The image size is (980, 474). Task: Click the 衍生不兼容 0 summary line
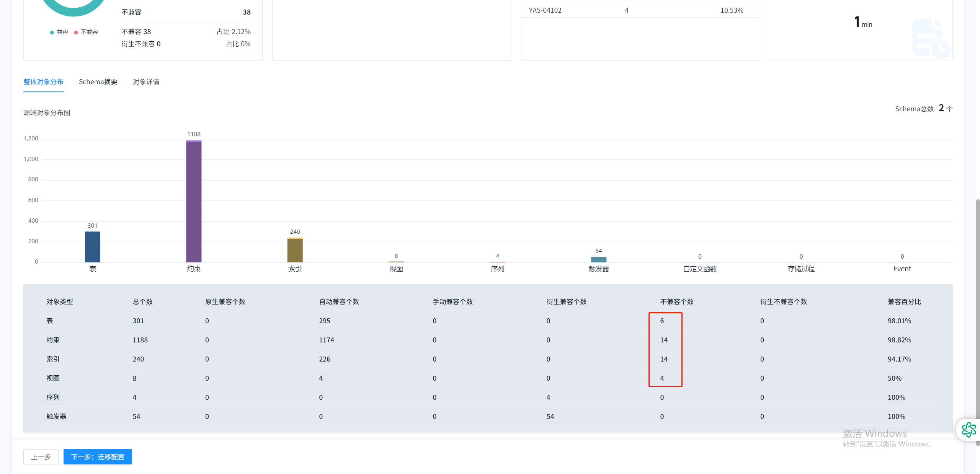[141, 44]
